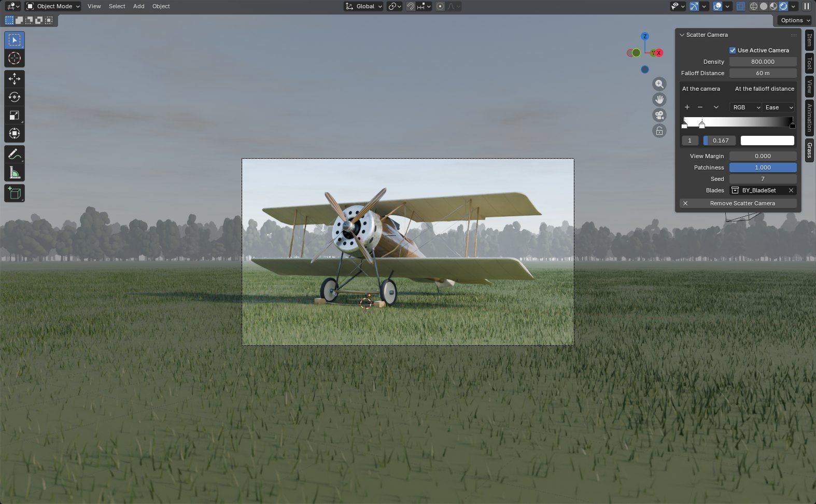Adjust the Patchiness slider
This screenshot has width=816, height=504.
coord(763,167)
